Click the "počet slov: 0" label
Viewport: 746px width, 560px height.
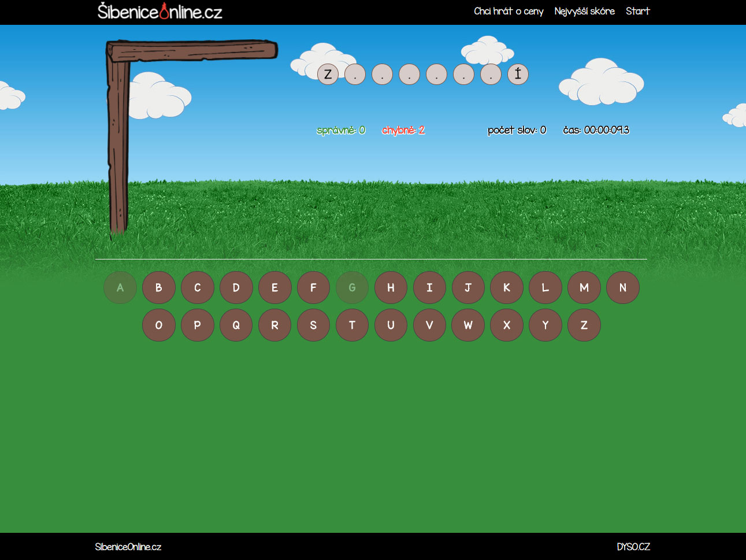pyautogui.click(x=517, y=130)
